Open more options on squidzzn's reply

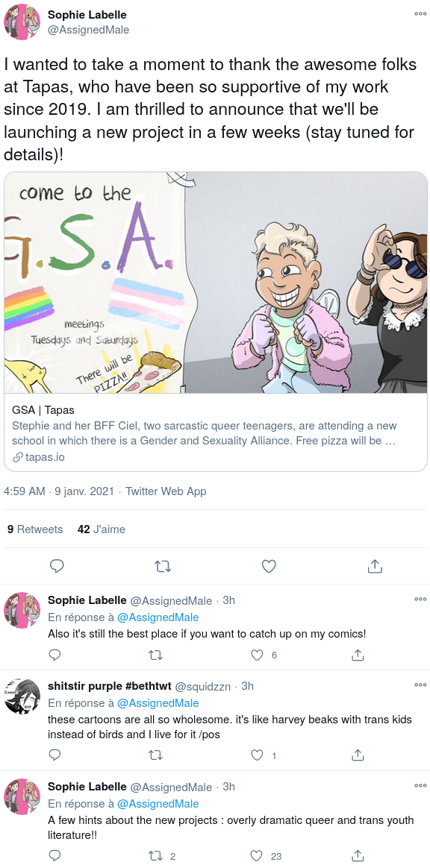420,685
